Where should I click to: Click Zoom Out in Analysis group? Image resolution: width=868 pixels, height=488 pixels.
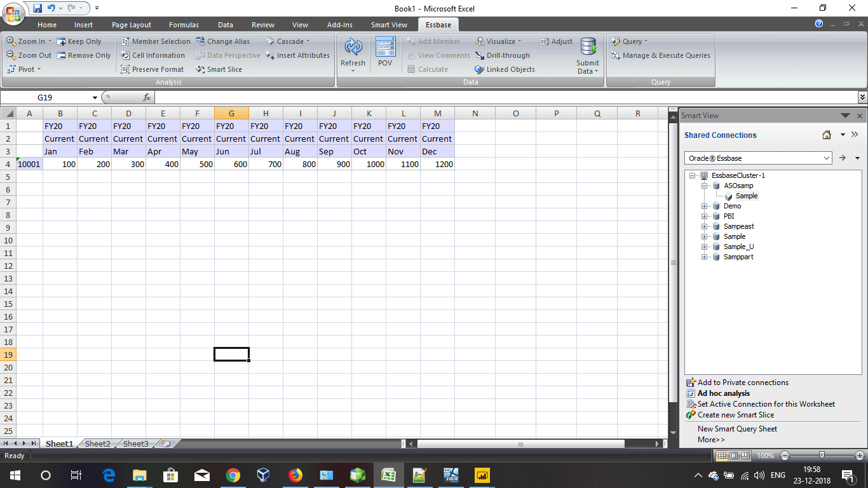(29, 55)
